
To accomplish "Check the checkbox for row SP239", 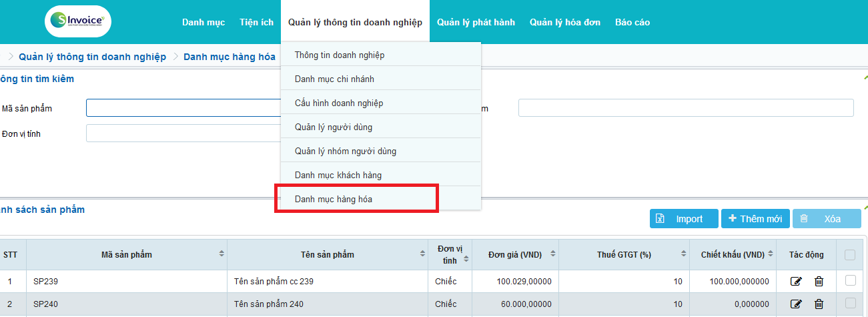I will coord(850,281).
